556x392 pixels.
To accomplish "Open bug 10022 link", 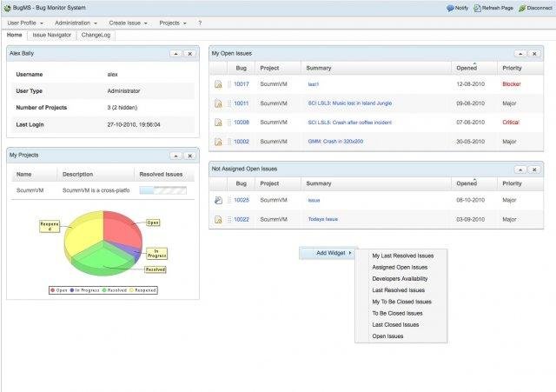I will 242,220.
